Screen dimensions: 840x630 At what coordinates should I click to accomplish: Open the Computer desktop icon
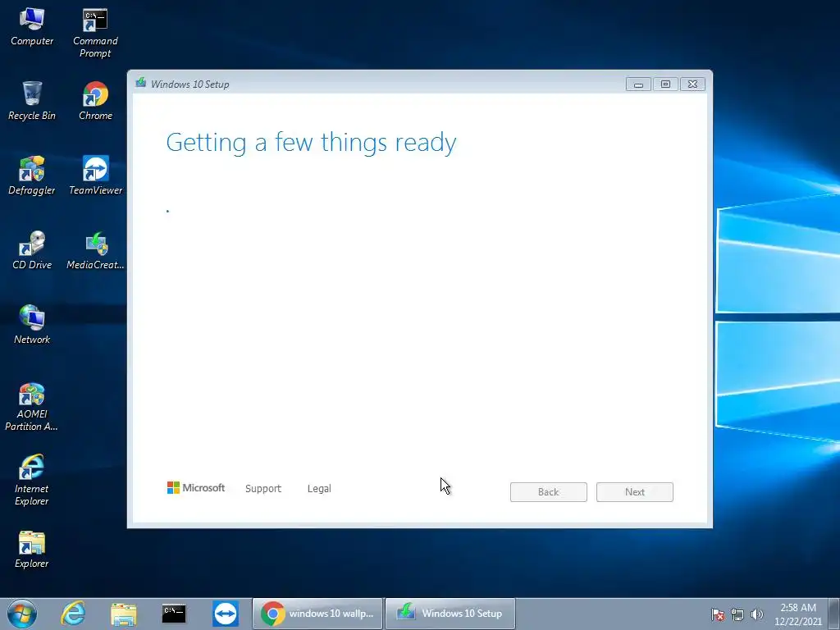pyautogui.click(x=32, y=27)
